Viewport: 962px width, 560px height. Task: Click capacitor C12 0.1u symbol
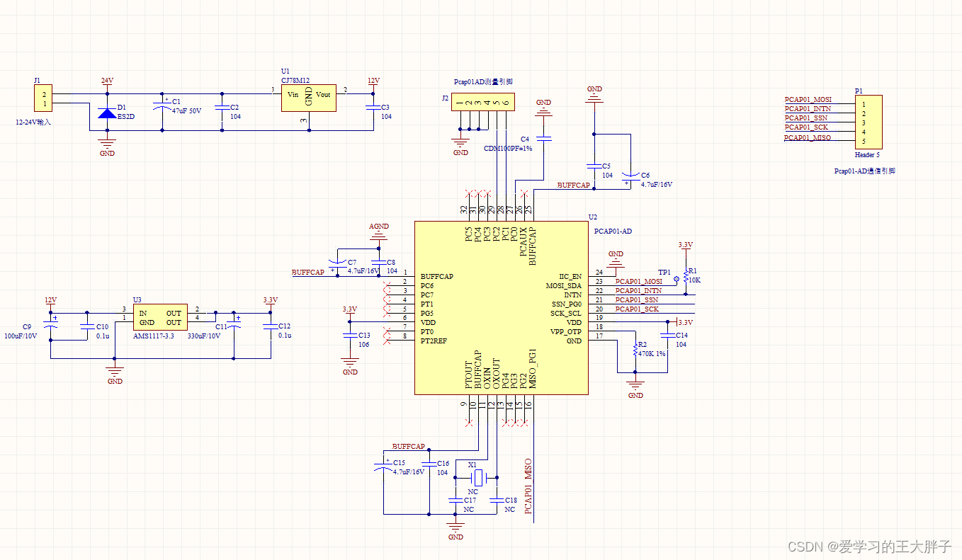269,326
